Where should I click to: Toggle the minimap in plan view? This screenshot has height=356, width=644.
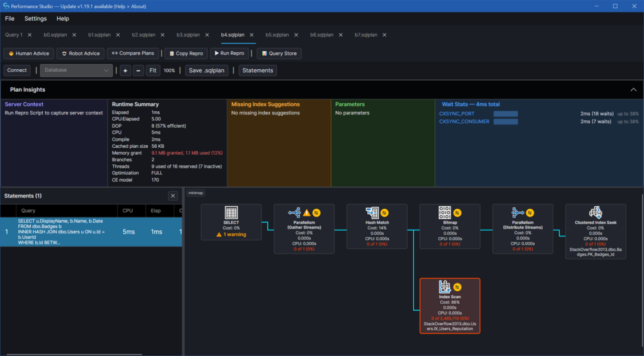point(196,193)
